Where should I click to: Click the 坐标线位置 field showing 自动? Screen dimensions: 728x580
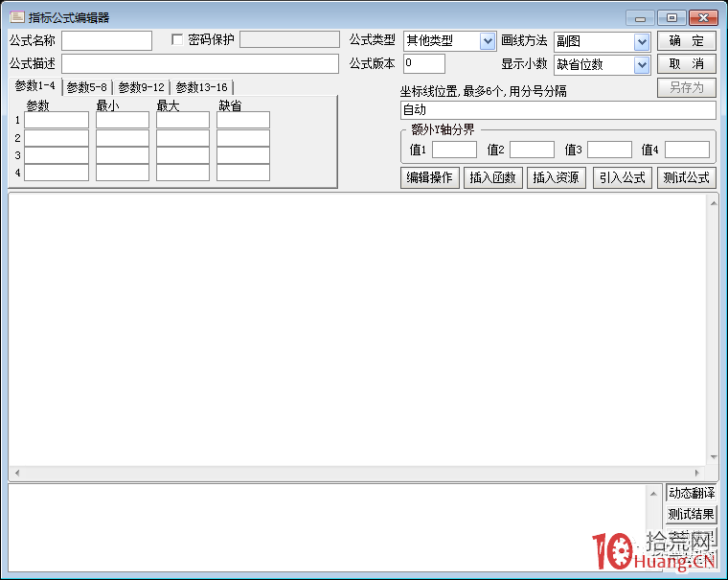pos(558,110)
